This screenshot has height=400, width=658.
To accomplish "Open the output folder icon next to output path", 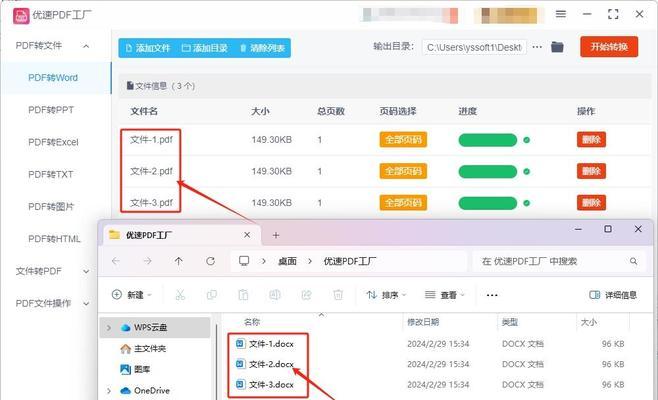I will point(557,47).
